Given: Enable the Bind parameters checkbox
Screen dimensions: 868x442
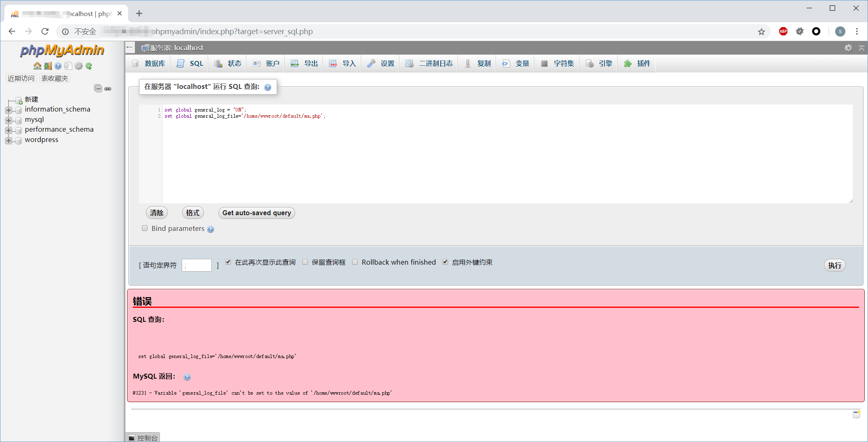Looking at the screenshot, I should pyautogui.click(x=145, y=228).
